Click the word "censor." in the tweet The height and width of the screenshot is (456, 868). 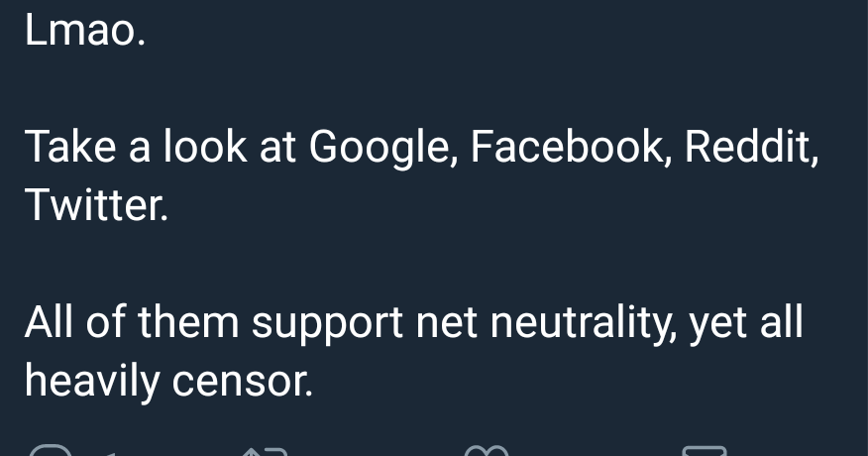point(243,383)
